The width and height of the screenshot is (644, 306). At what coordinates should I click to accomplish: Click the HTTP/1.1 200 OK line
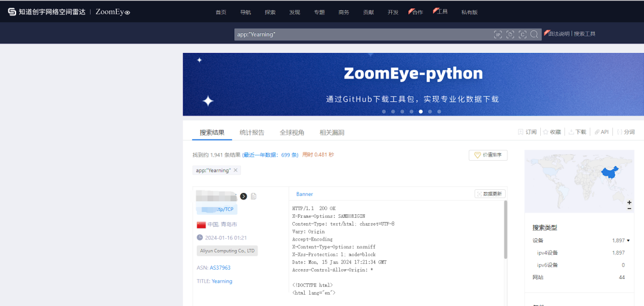pyautogui.click(x=314, y=208)
